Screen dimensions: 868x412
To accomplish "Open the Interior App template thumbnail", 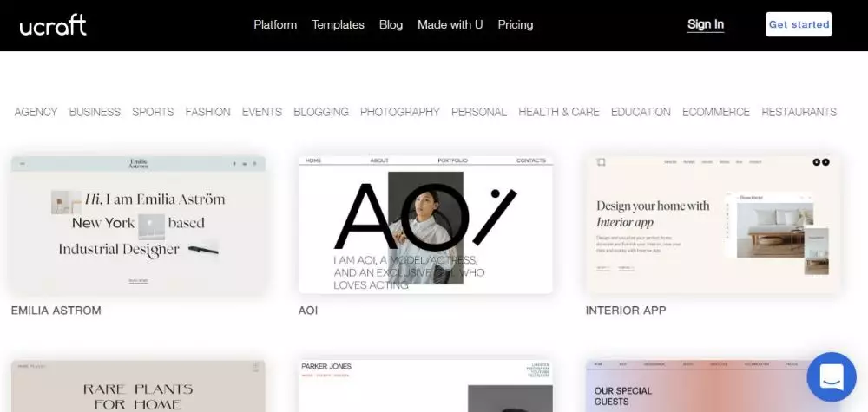I will pyautogui.click(x=712, y=225).
